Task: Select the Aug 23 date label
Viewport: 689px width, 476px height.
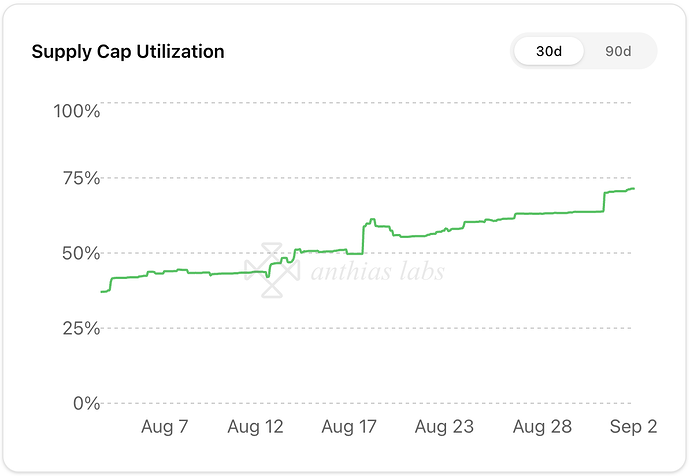Action: point(443,427)
